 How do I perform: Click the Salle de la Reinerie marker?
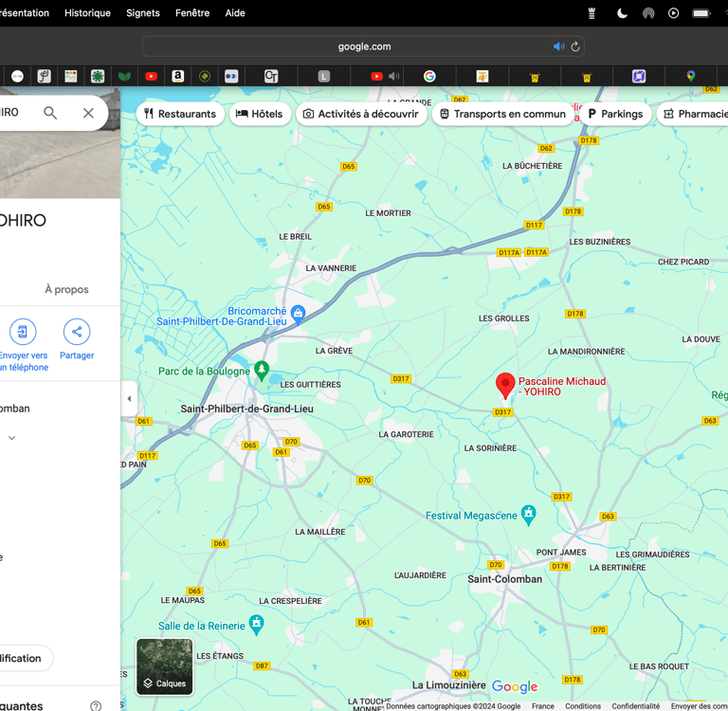click(x=256, y=625)
